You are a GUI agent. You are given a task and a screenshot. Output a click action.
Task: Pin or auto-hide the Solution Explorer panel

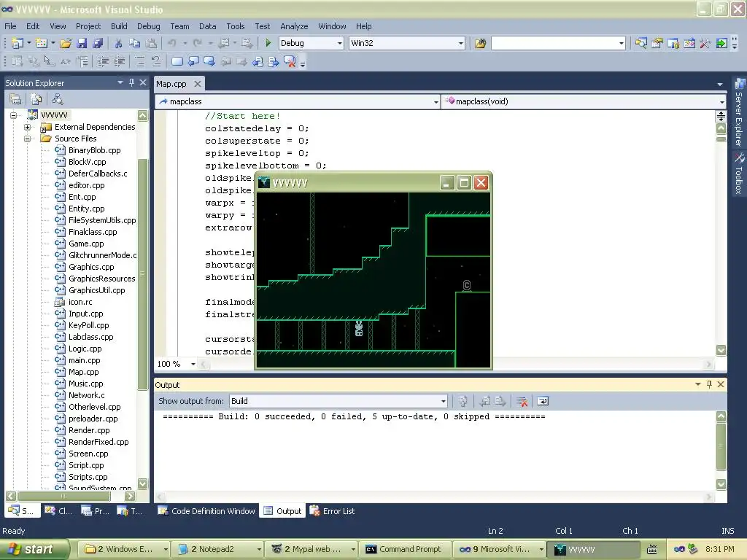(131, 82)
